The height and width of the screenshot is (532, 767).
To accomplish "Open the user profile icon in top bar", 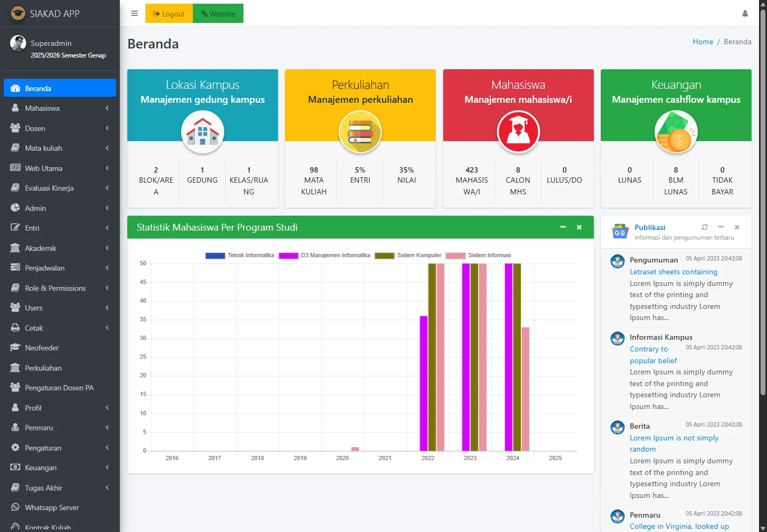I will 745,13.
